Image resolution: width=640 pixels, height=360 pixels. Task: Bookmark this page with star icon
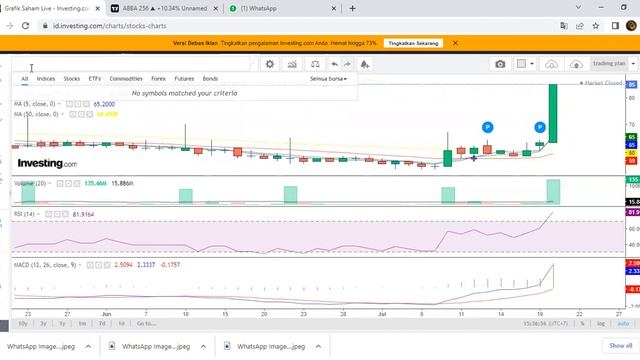click(596, 26)
